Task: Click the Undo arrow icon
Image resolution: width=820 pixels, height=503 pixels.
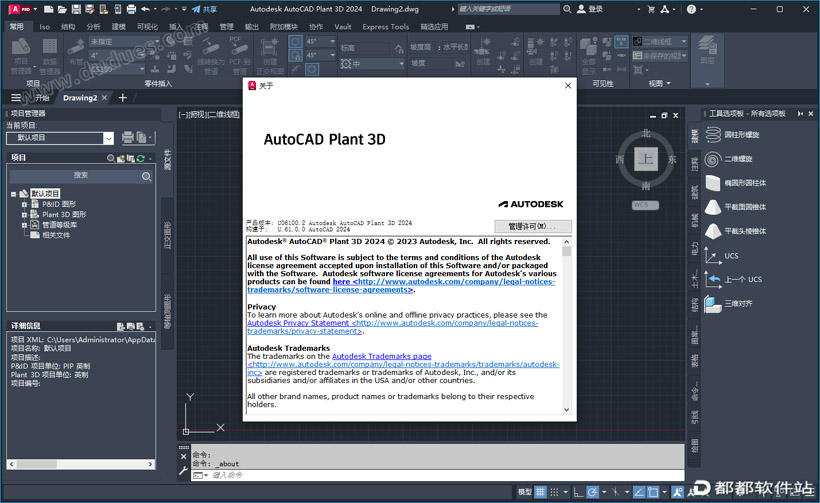Action: (x=145, y=9)
